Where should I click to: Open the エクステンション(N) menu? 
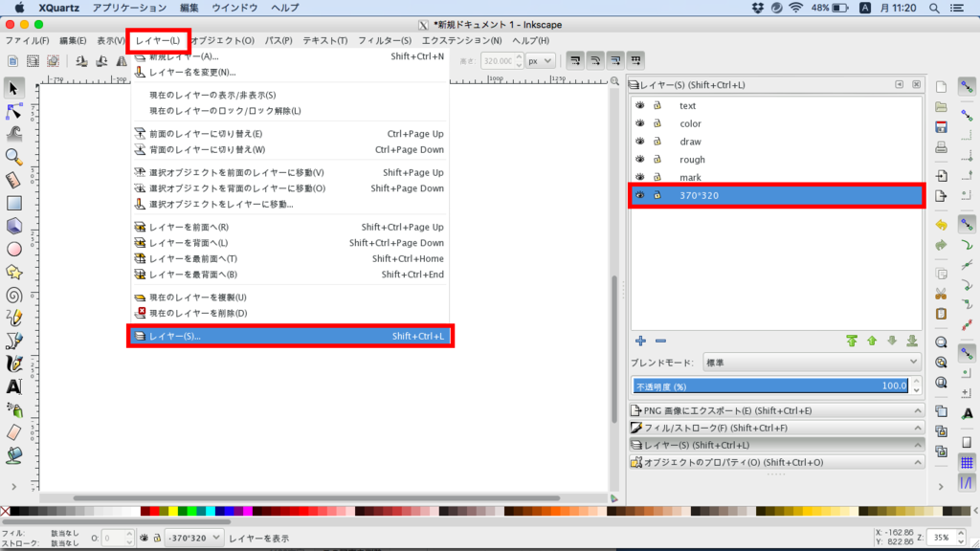pyautogui.click(x=461, y=40)
